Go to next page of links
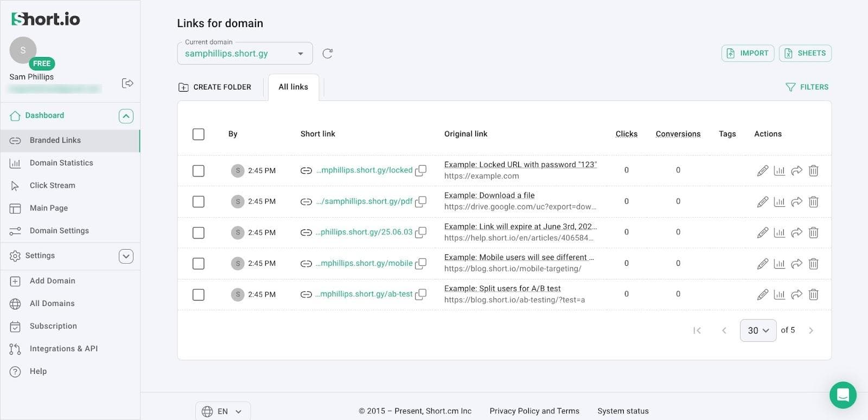The width and height of the screenshot is (868, 420). point(811,330)
